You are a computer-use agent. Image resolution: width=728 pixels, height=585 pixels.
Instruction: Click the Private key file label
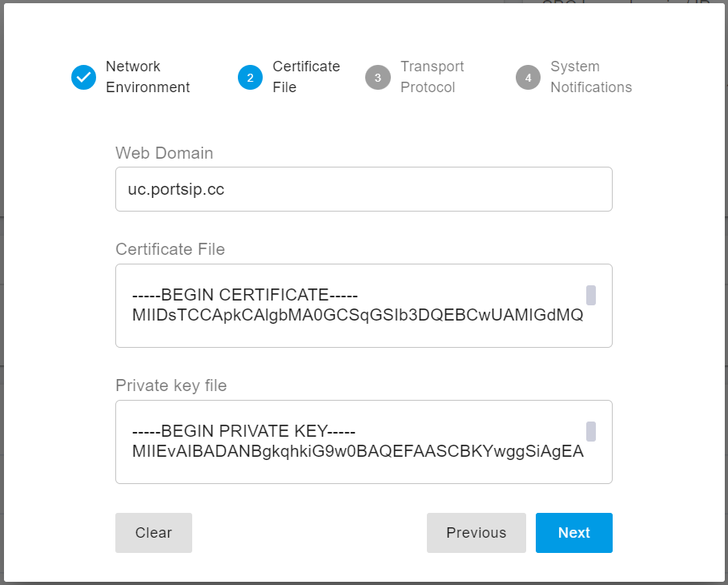[x=171, y=385]
